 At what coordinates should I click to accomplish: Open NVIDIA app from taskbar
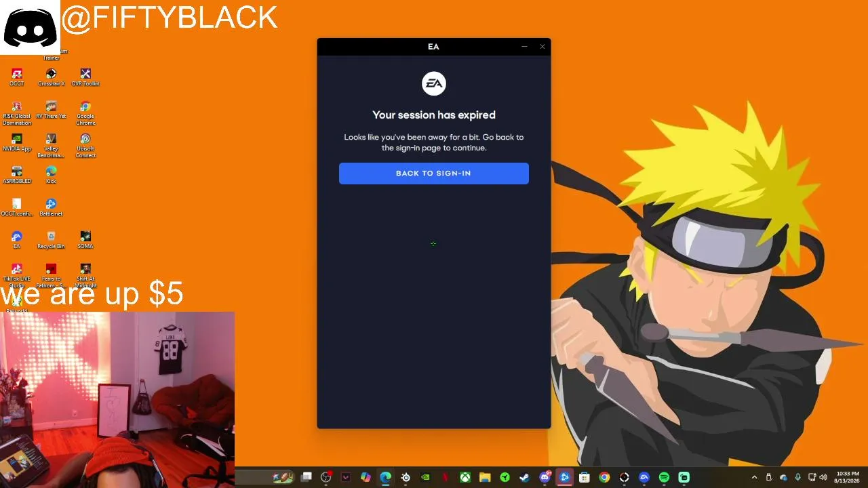(425, 477)
